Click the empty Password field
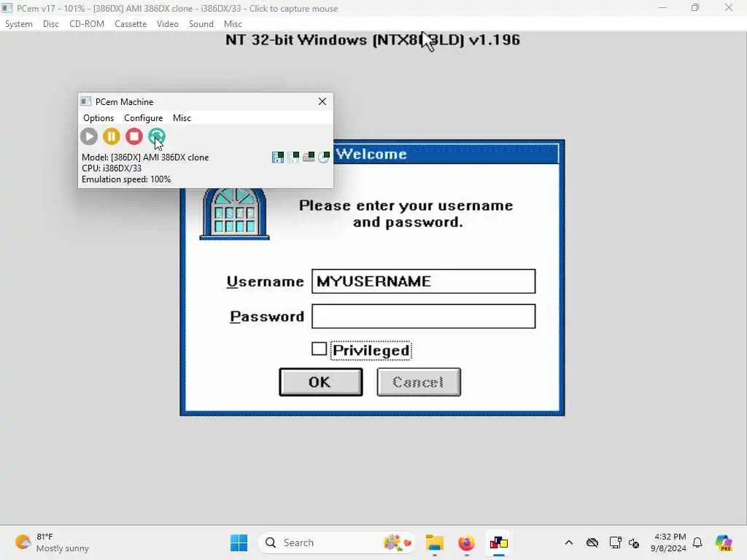The image size is (747, 560). coord(424,316)
